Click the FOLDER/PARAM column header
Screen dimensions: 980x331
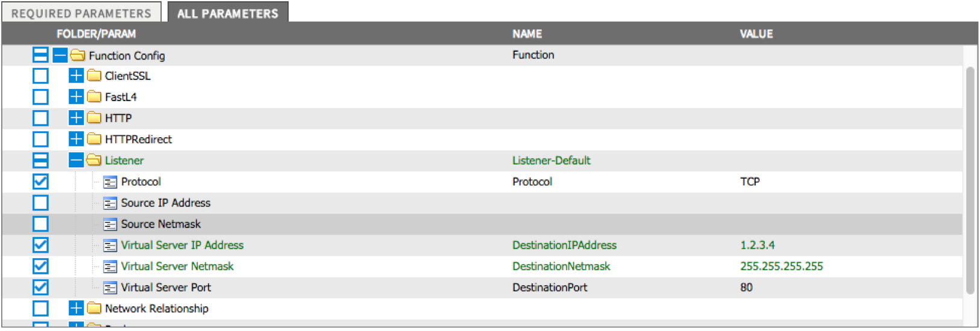coord(96,34)
